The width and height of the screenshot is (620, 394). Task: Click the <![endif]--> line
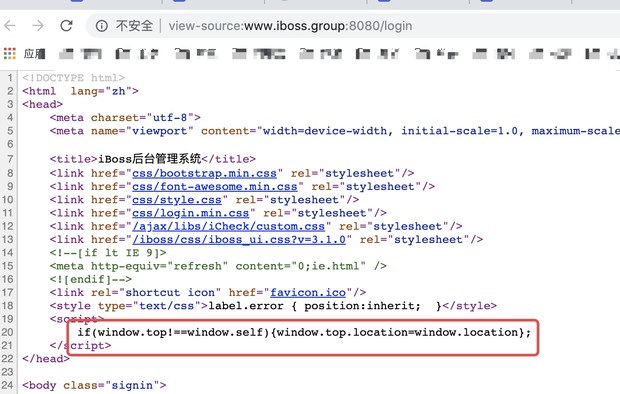click(x=91, y=279)
